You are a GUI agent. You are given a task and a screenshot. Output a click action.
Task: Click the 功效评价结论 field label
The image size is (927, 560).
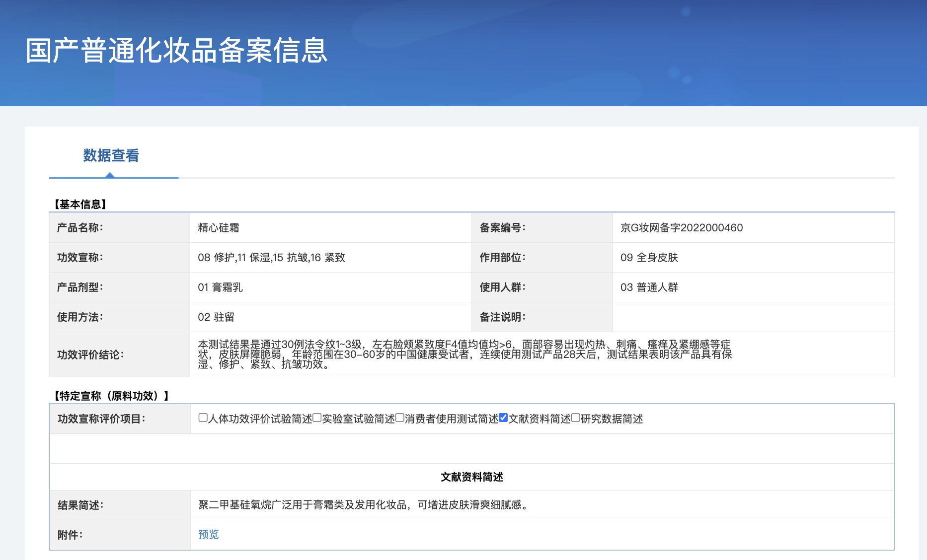[x=90, y=355]
